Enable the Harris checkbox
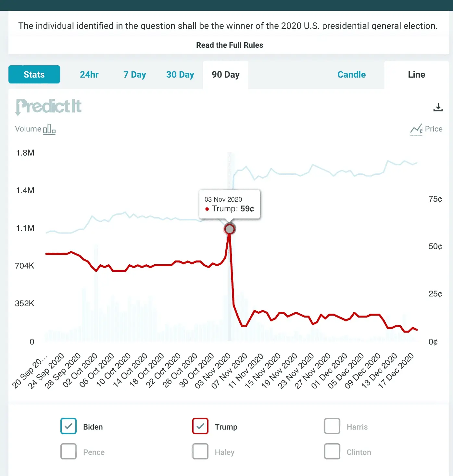 coord(332,426)
